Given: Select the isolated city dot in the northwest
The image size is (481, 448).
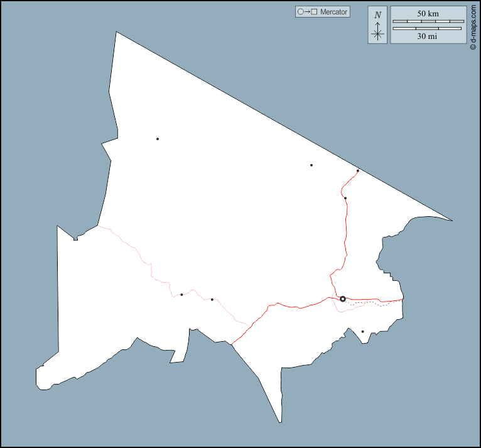Looking at the screenshot, I should (158, 139).
